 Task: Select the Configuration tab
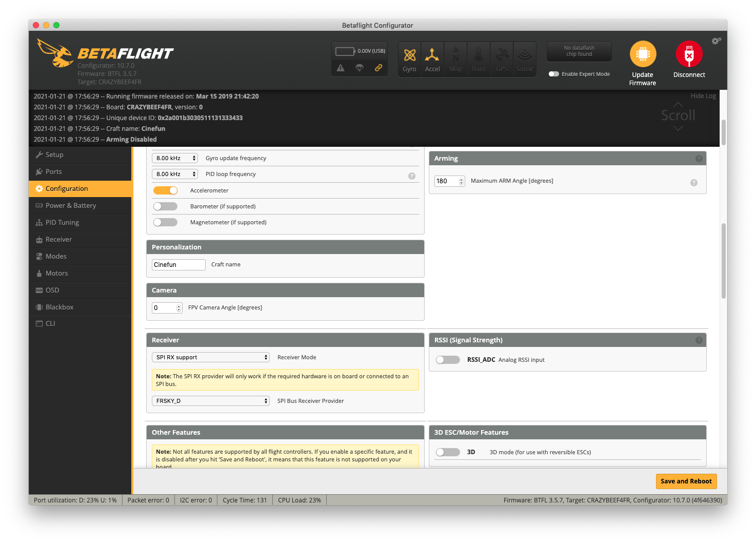(x=81, y=188)
